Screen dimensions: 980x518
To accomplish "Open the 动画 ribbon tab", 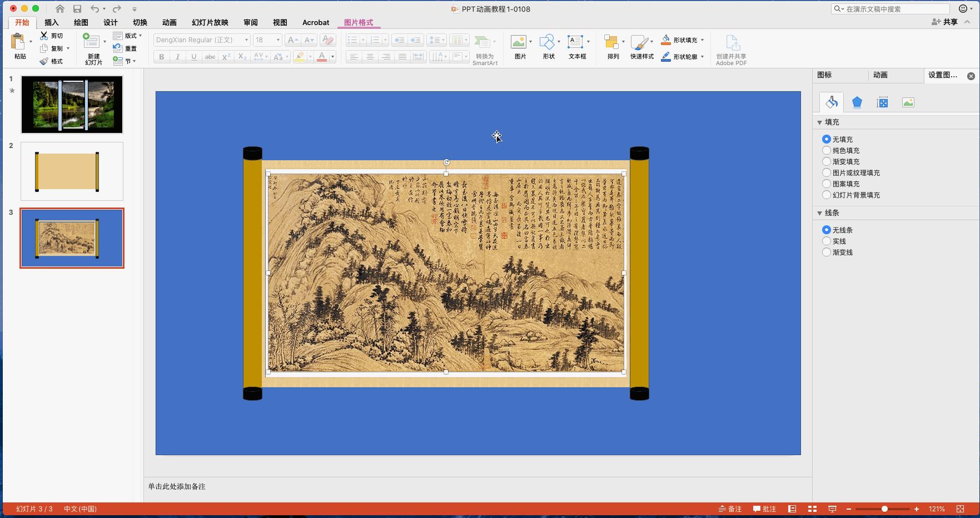I will point(168,22).
